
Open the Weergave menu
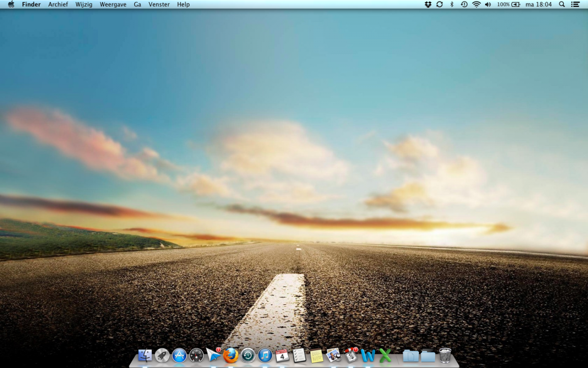tap(113, 4)
